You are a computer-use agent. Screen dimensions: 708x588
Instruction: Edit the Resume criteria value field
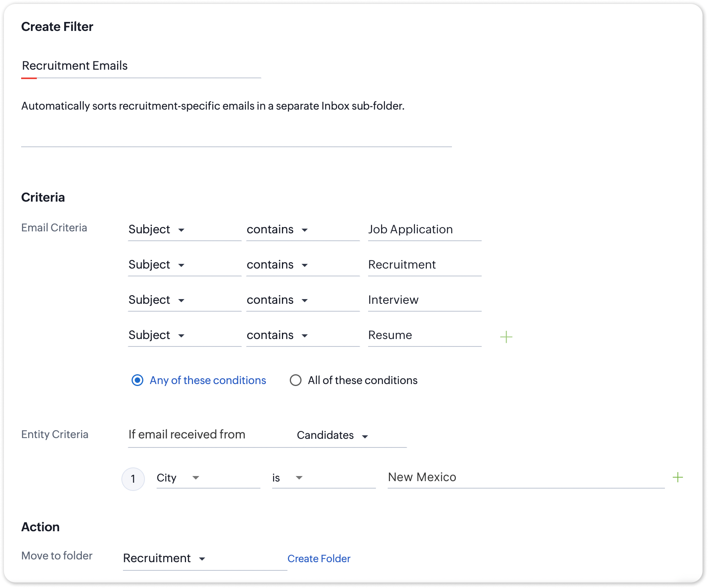[424, 335]
